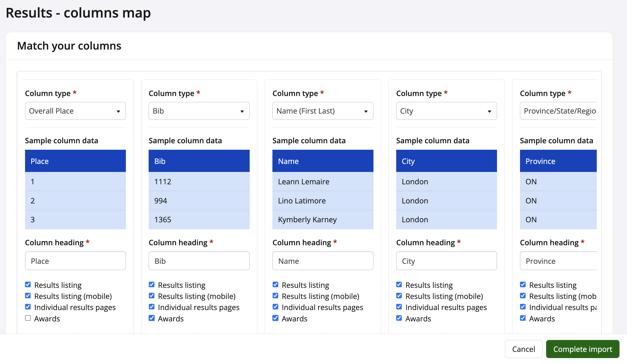Open the Overall Place column type dropdown
Viewport: 627px width, 364px height.
pos(75,111)
